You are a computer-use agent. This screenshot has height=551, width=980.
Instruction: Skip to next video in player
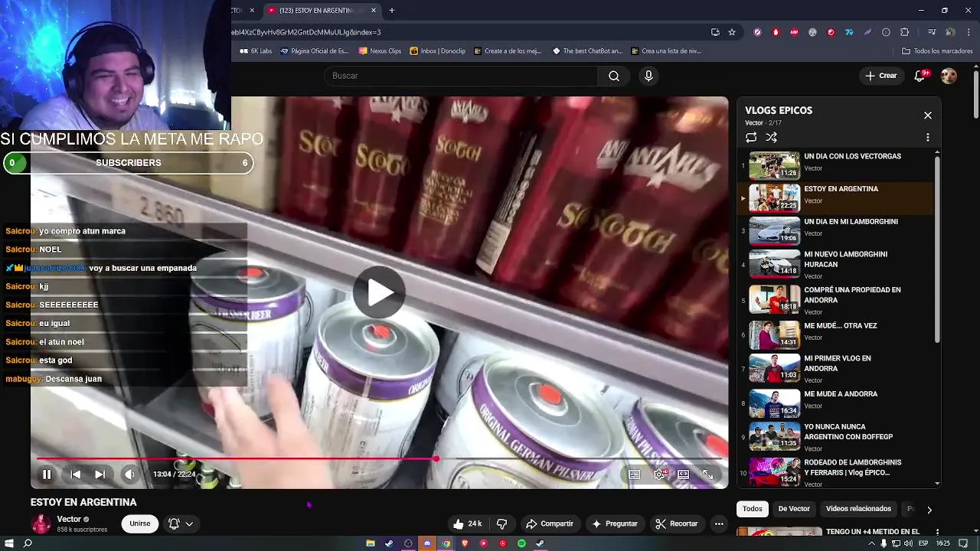[100, 474]
